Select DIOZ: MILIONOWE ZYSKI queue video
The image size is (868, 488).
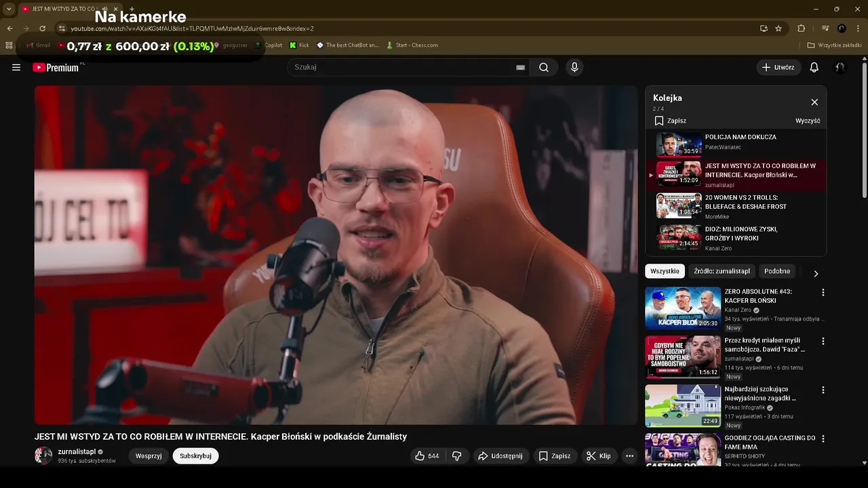point(736,237)
